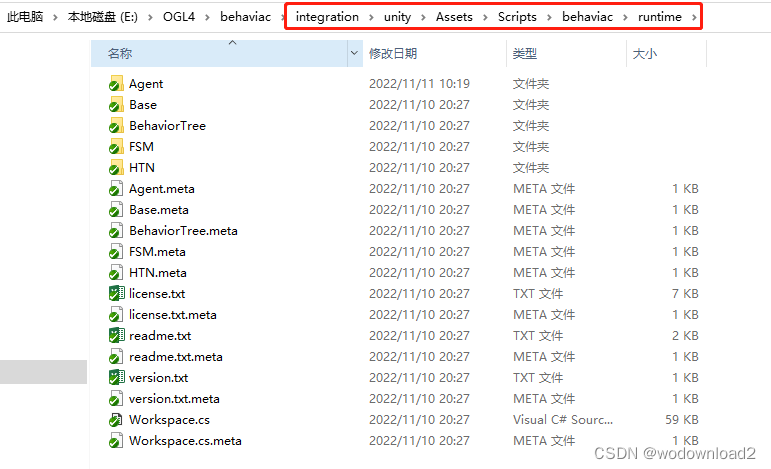This screenshot has height=469, width=771.
Task: Click the 2022/11/11 10:19 date of Agent
Action: (419, 84)
